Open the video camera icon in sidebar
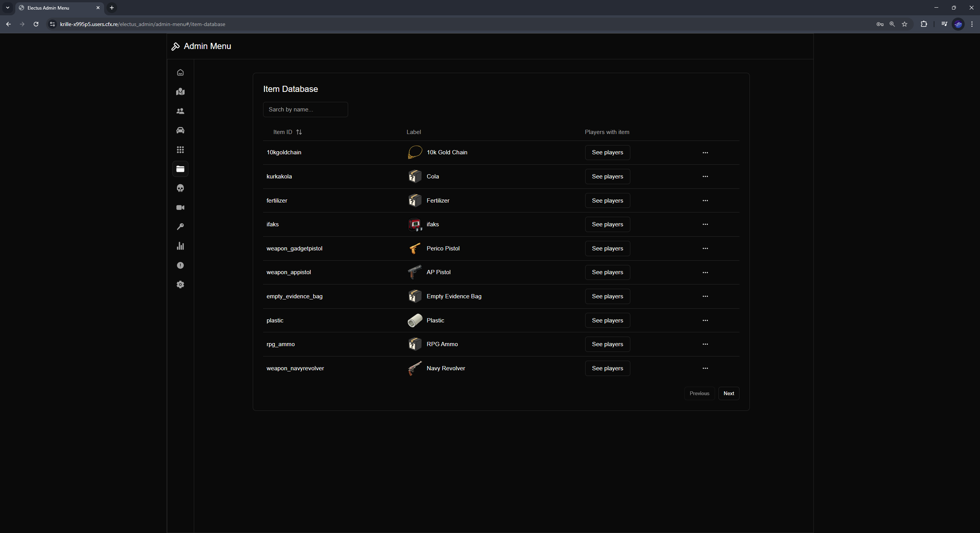980x533 pixels. 180,208
